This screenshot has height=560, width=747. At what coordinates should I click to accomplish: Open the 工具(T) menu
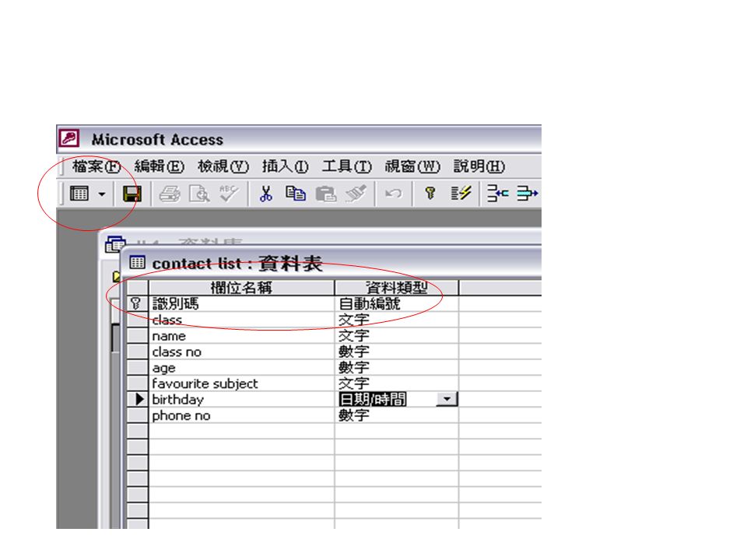coord(346,166)
